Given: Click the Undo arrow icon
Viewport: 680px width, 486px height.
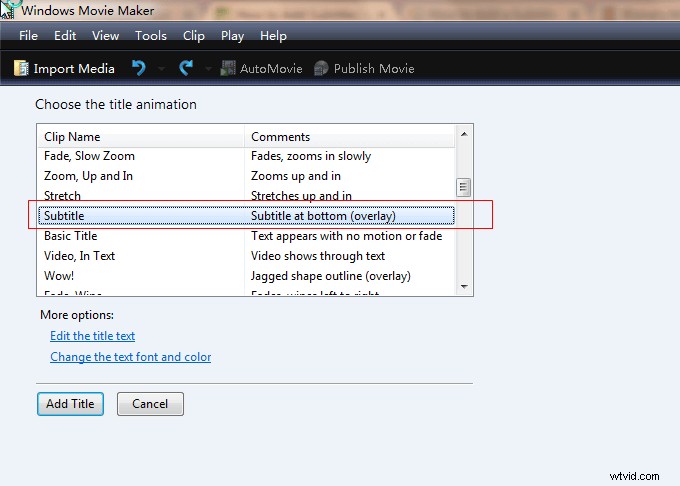Looking at the screenshot, I should [139, 68].
